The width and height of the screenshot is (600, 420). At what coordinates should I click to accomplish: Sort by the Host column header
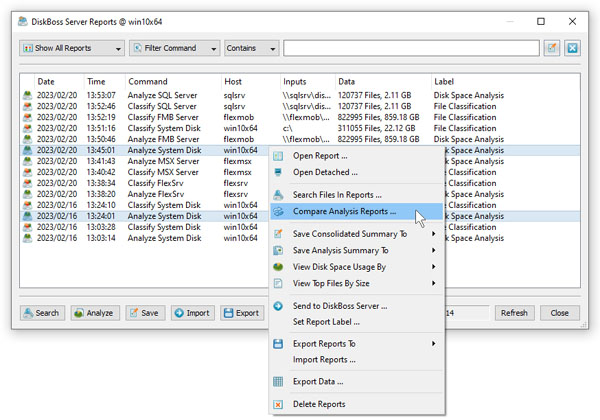coord(250,81)
